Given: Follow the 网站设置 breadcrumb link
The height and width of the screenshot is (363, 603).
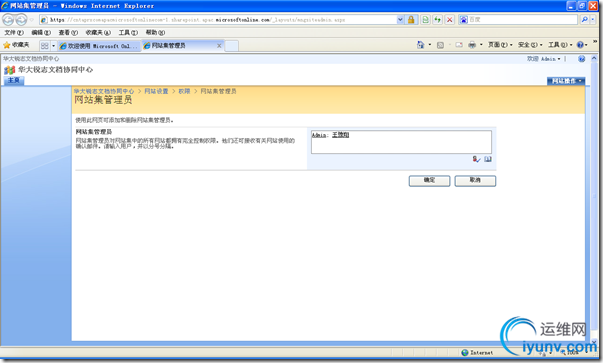Looking at the screenshot, I should (156, 91).
